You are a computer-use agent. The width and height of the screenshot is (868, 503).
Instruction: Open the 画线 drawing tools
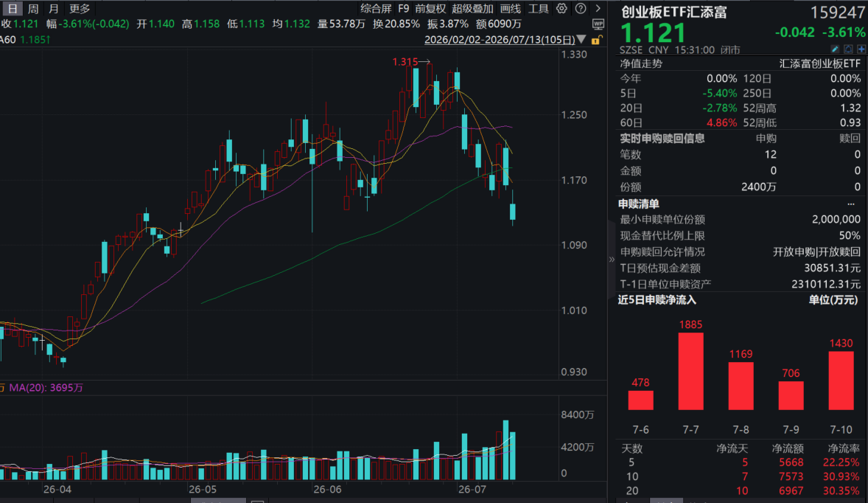(511, 8)
